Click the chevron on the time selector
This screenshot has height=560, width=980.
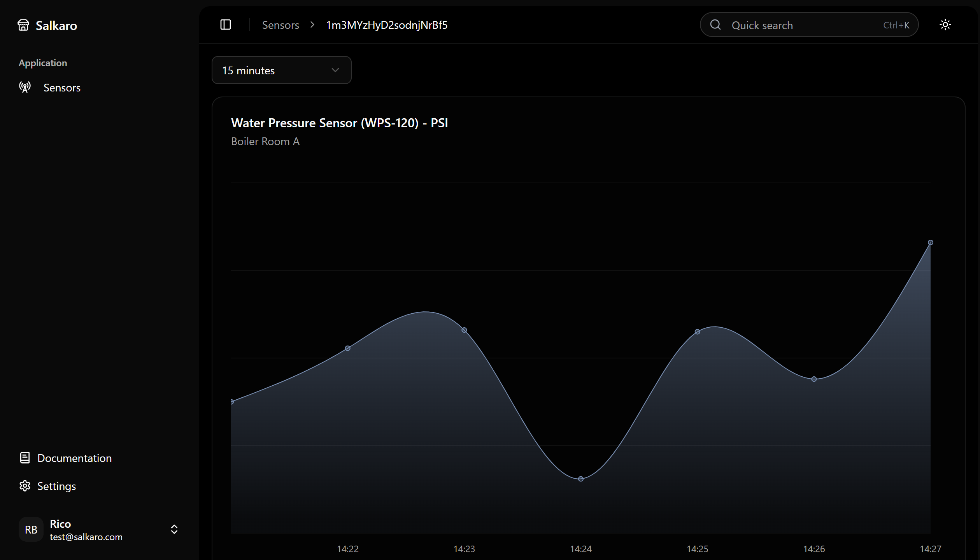(335, 70)
